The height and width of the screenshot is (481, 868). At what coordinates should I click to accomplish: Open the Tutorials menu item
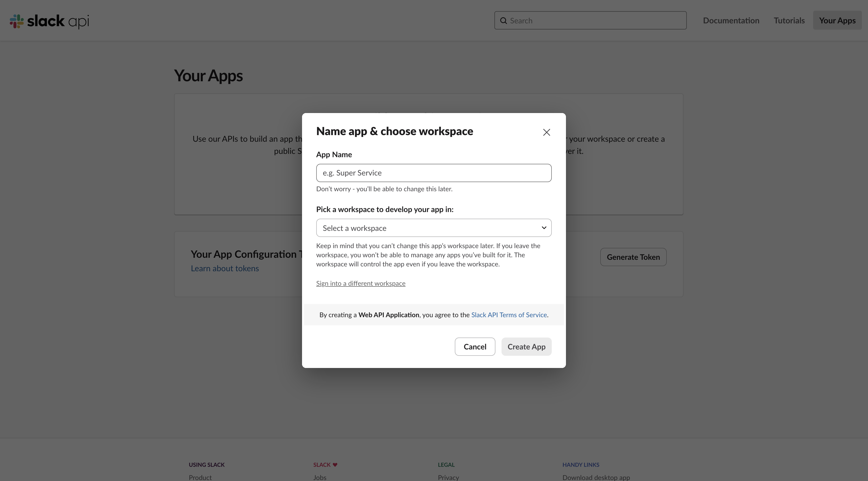tap(789, 21)
